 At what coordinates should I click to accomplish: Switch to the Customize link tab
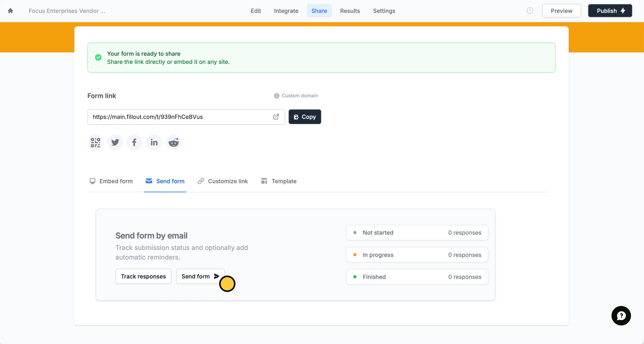[x=223, y=181]
